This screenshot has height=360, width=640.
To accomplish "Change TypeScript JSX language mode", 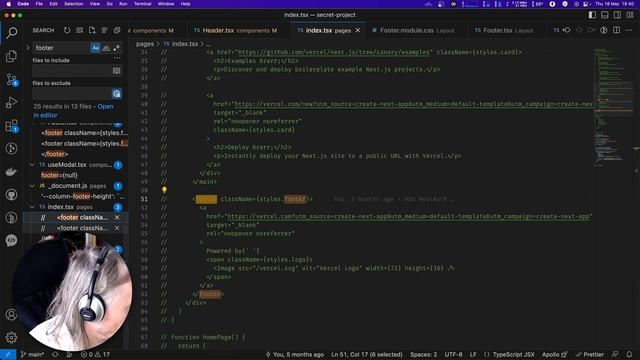I will (513, 354).
